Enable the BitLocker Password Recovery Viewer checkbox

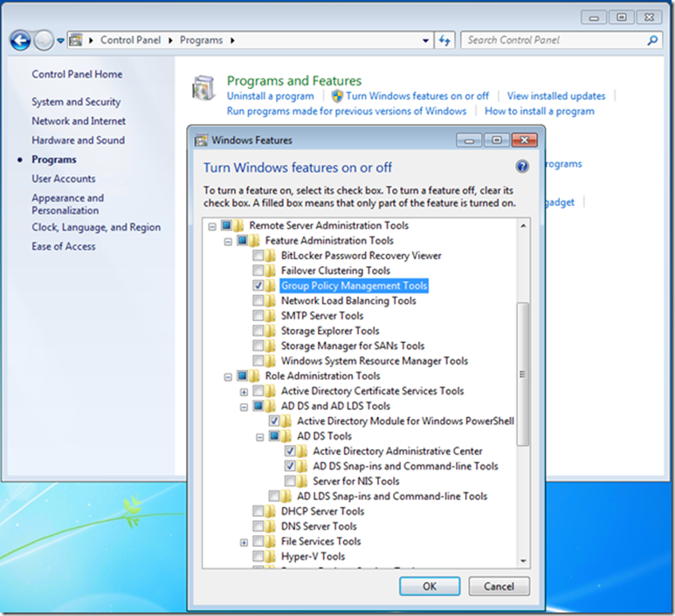coord(258,256)
